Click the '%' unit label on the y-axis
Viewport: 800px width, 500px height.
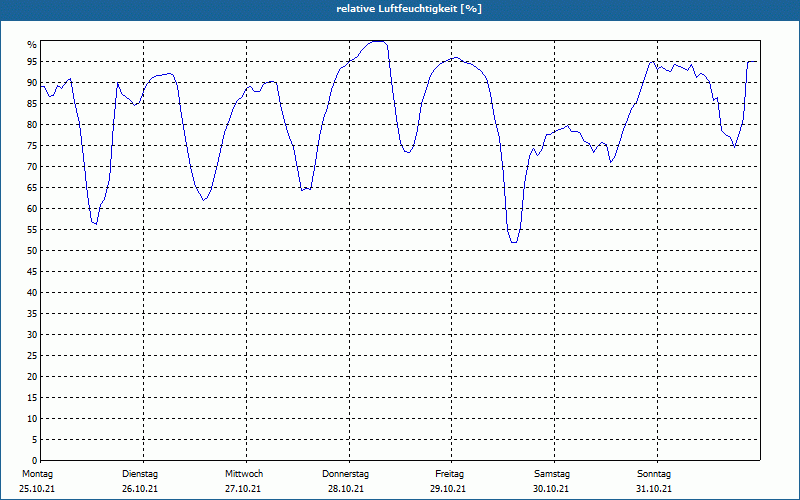point(32,45)
